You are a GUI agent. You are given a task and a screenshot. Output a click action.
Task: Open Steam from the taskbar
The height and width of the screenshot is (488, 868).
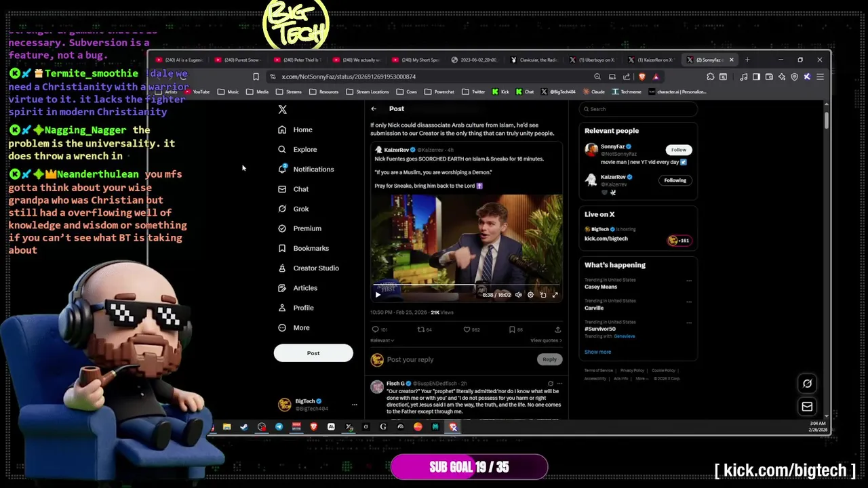(x=244, y=427)
